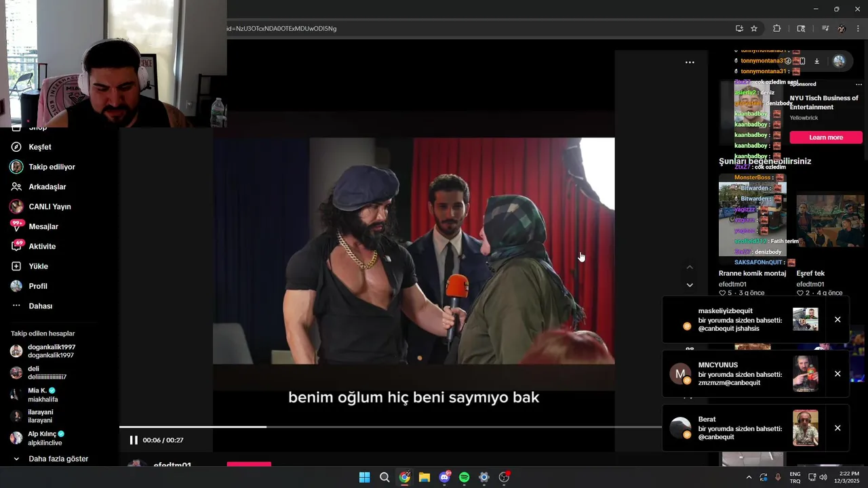Open taskbar clock showing 2:22 PM
This screenshot has width=868, height=488.
tap(848, 477)
